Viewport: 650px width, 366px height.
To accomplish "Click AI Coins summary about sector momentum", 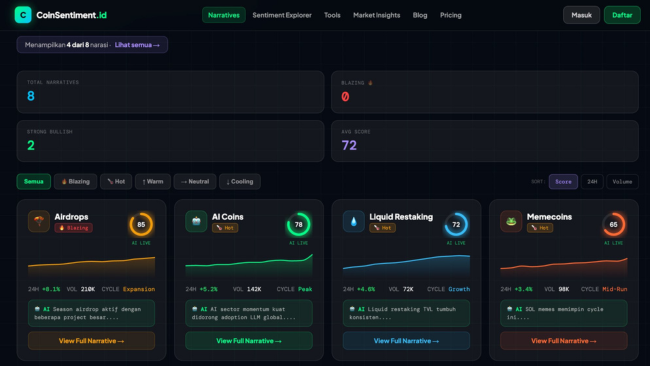I will [249, 313].
